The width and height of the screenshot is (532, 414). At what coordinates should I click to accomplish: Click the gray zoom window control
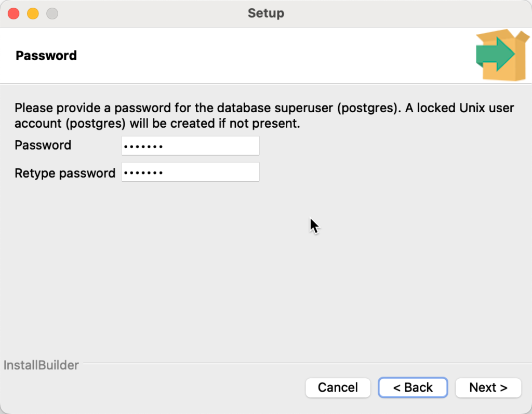(x=52, y=14)
